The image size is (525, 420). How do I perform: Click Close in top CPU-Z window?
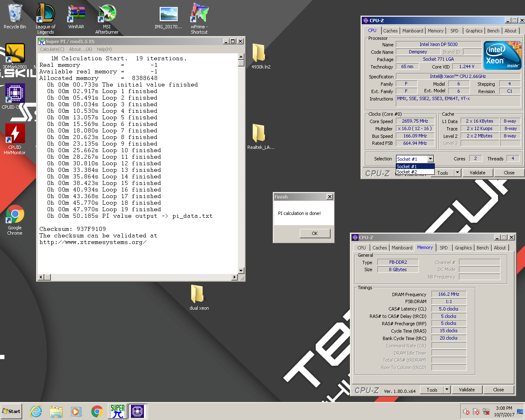pyautogui.click(x=509, y=173)
